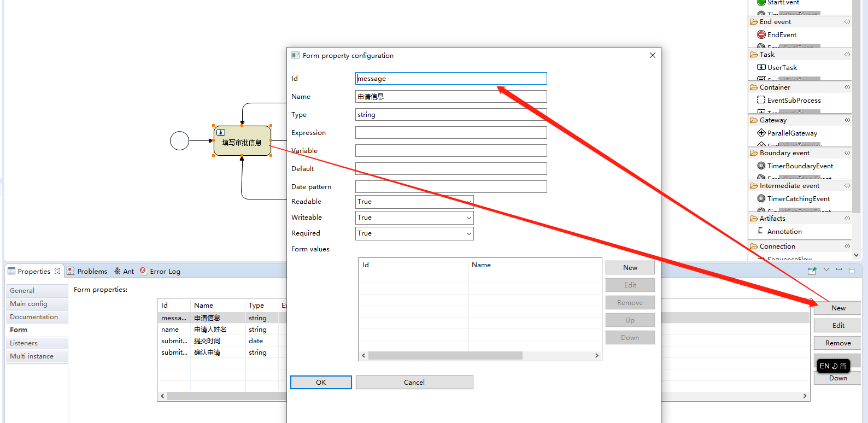Click the start event circle on canvas
Image resolution: width=868 pixels, height=423 pixels.
pyautogui.click(x=179, y=141)
